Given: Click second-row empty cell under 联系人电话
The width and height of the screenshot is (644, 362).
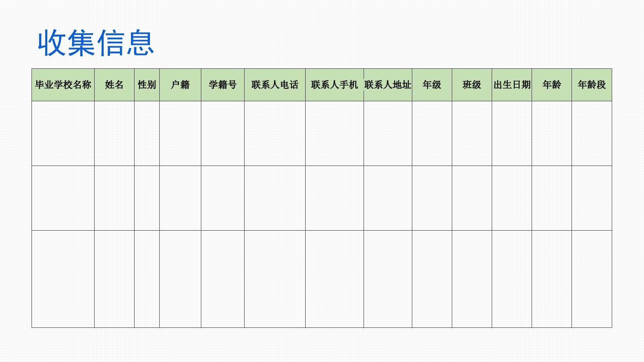Looking at the screenshot, I should (275, 198).
